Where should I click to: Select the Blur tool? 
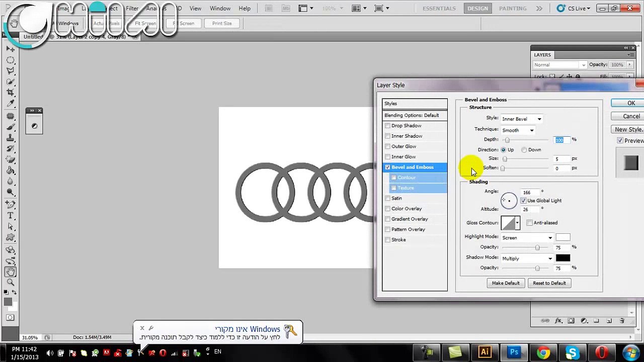click(10, 182)
